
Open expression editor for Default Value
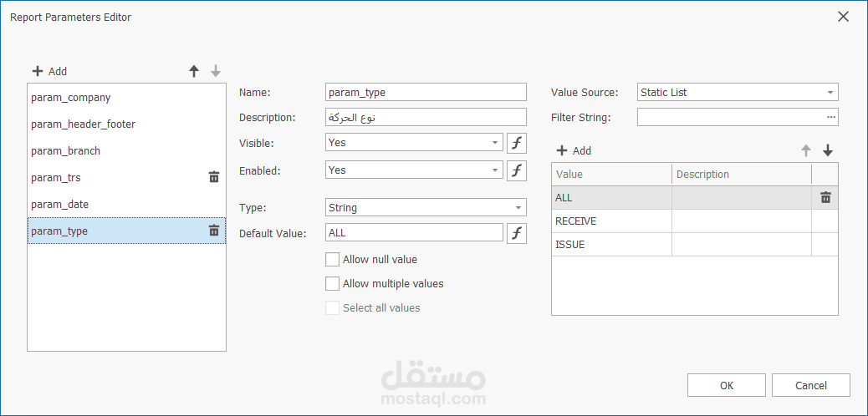[517, 233]
